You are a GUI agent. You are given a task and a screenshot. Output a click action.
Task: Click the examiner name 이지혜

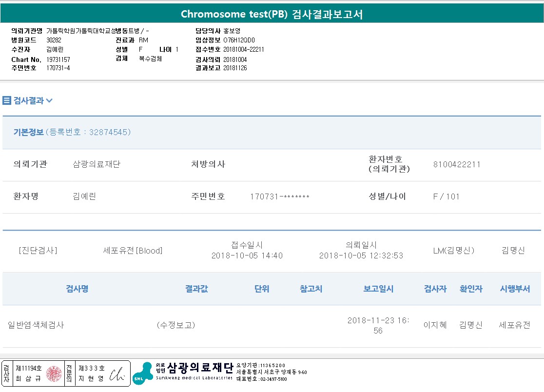[435, 325]
